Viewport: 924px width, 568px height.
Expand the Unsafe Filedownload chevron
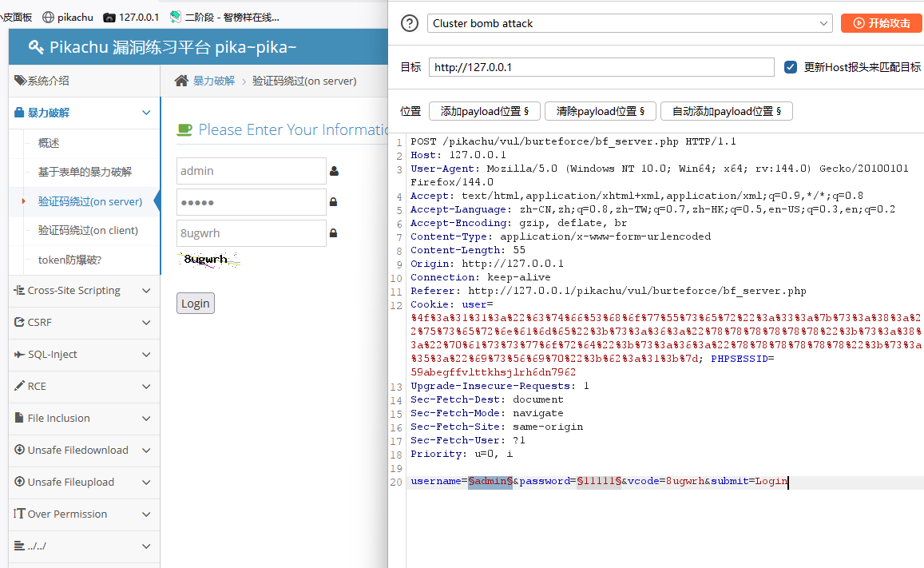pyautogui.click(x=146, y=450)
